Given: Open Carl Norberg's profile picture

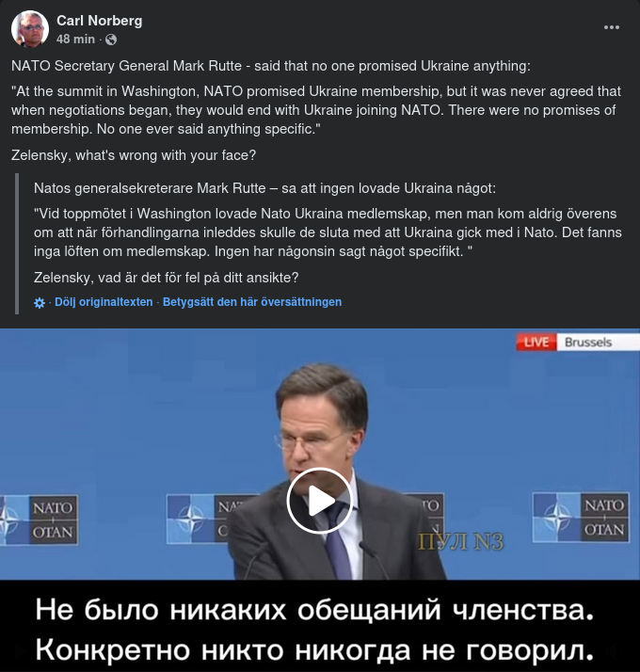Looking at the screenshot, I should tap(29, 29).
